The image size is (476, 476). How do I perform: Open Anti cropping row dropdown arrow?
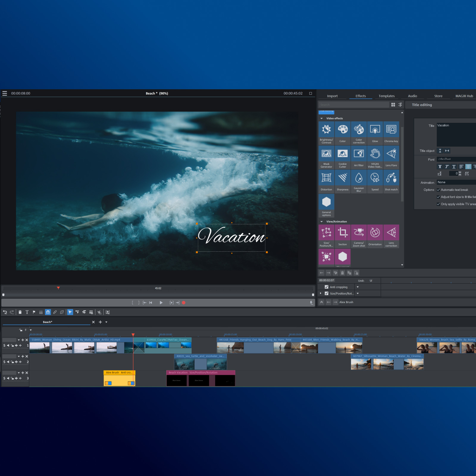(x=358, y=287)
